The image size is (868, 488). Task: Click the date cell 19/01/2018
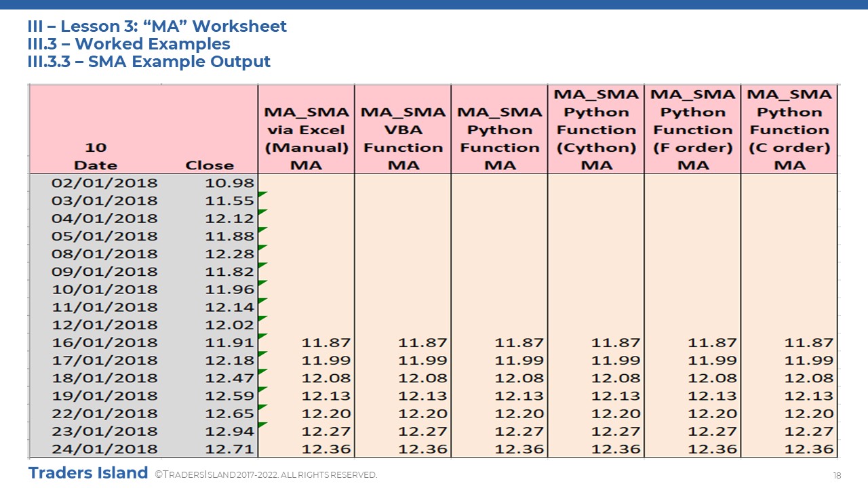[x=104, y=395]
